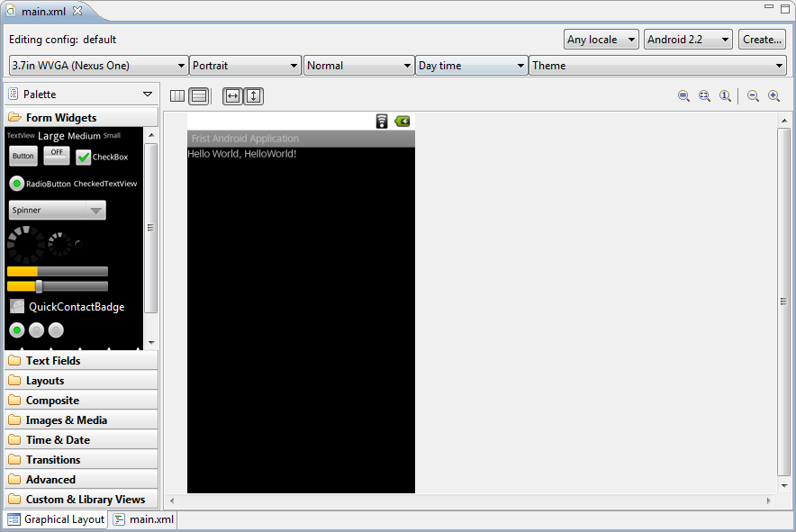Select the main.xml editor tab at top
Screen dimensions: 796x532
(43, 11)
